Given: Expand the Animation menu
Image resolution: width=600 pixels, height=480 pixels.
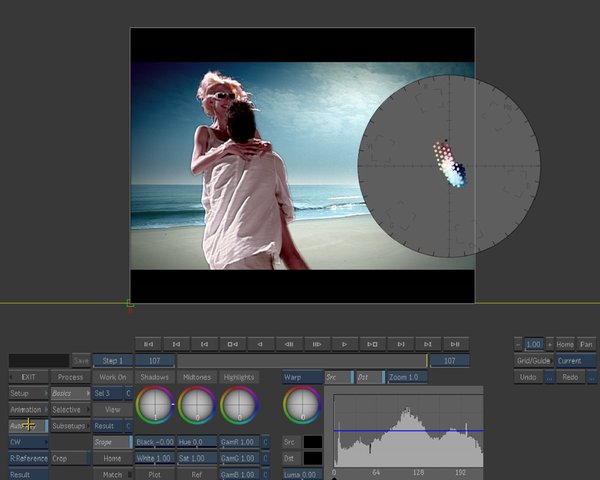Looking at the screenshot, I should (27, 409).
